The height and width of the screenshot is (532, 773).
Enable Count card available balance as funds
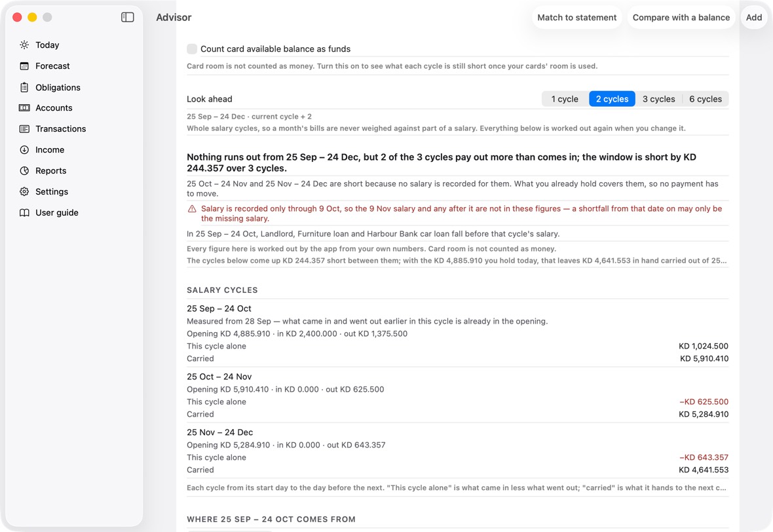192,49
